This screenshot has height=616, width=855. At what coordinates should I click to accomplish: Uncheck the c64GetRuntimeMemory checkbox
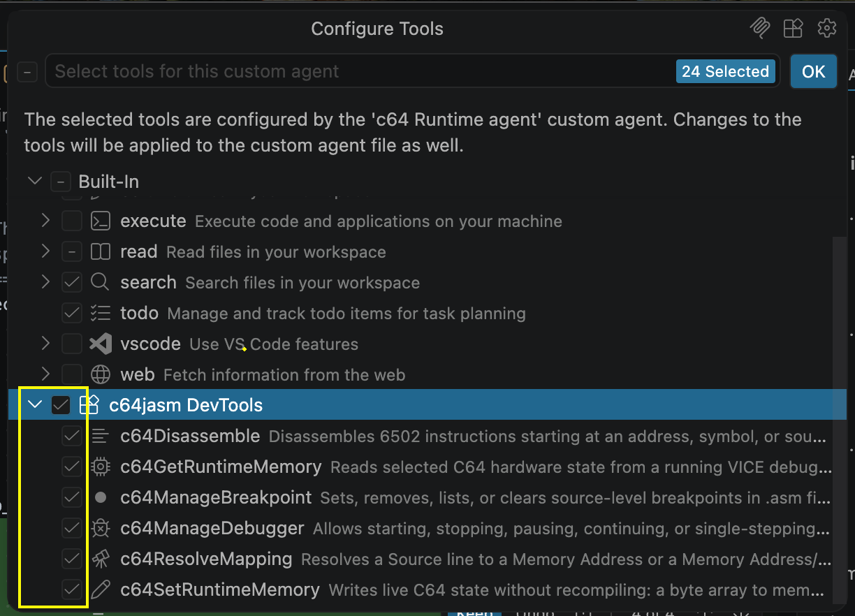point(72,467)
